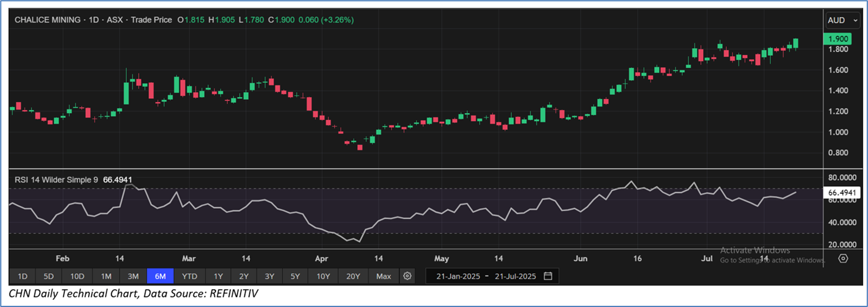Select the 3M time range
868x307 pixels.
coord(133,276)
